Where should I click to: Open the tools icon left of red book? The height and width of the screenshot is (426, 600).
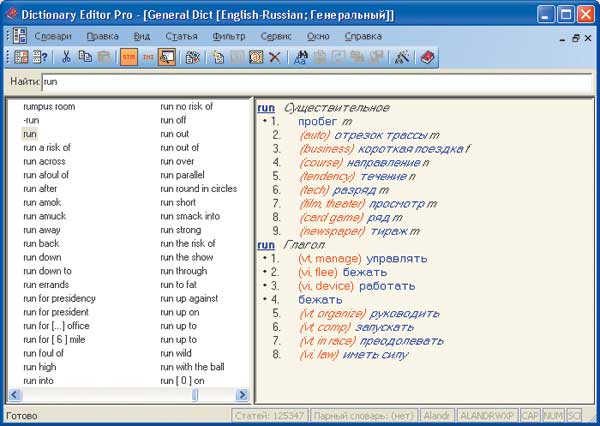[x=402, y=57]
